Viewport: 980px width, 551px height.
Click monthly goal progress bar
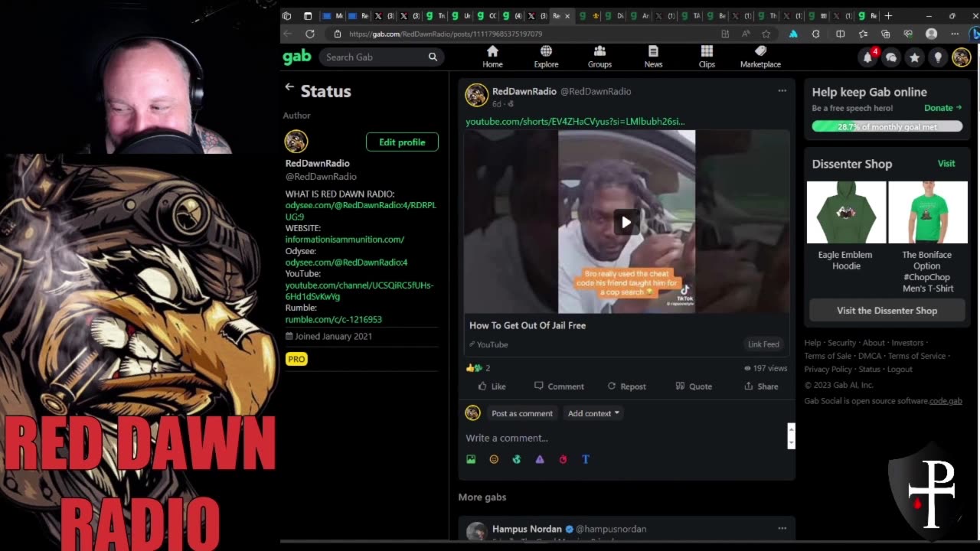[x=887, y=126]
